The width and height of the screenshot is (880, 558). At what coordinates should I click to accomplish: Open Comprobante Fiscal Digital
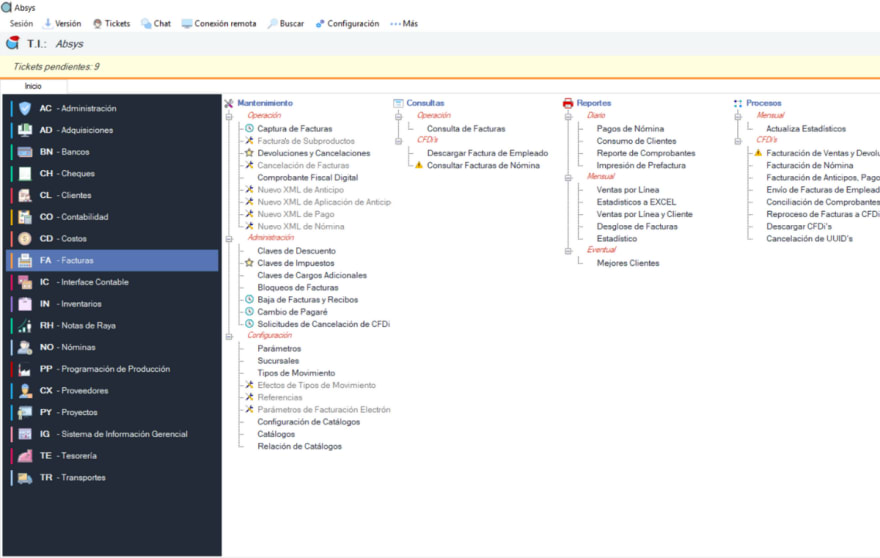click(x=308, y=177)
